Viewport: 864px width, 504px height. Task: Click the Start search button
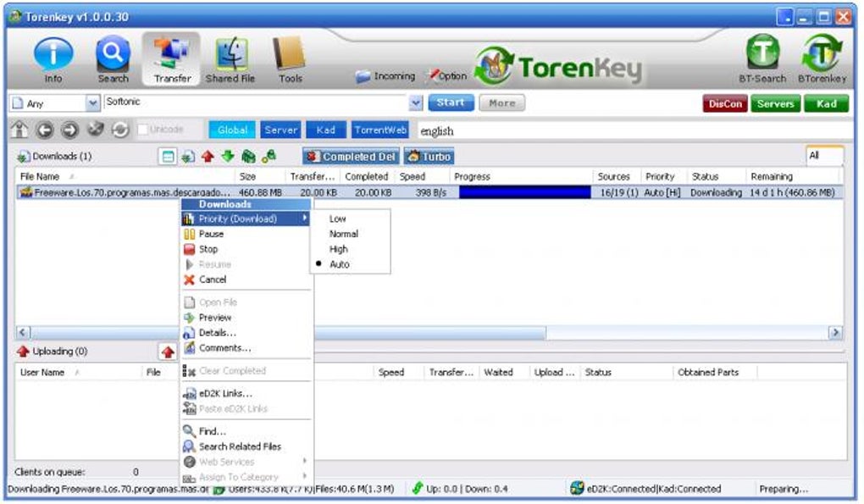pyautogui.click(x=451, y=102)
